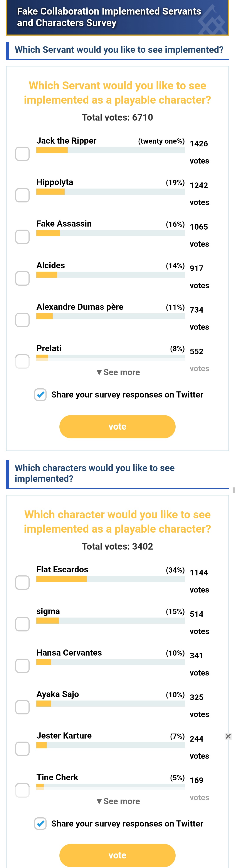Tick the Hippolyta vote checkbox
The image size is (235, 868).
click(22, 195)
